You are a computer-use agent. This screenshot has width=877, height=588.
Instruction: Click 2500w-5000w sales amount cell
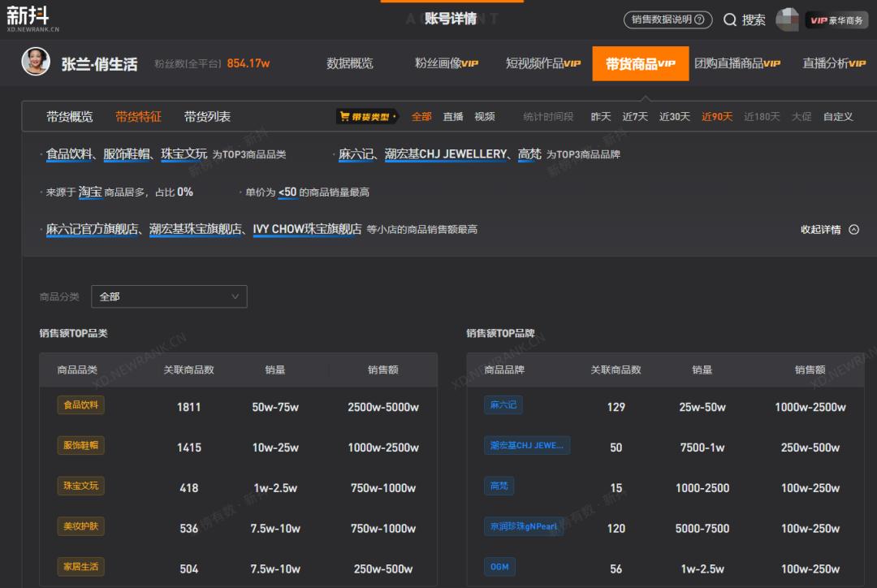pos(383,407)
